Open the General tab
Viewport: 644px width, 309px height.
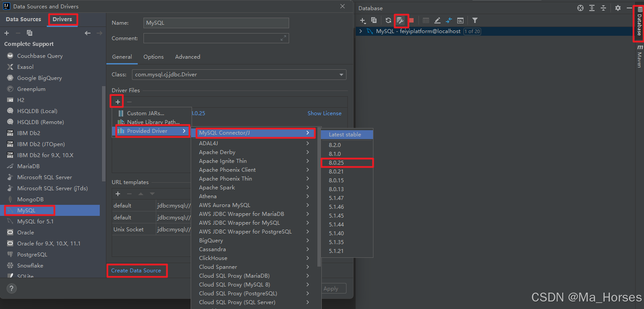(122, 57)
